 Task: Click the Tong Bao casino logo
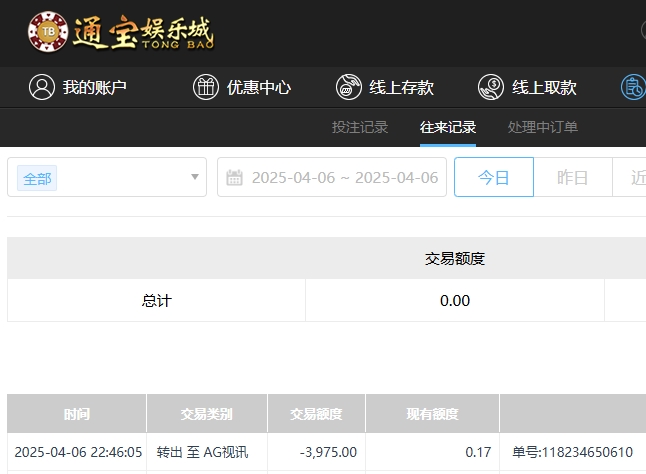pyautogui.click(x=121, y=32)
